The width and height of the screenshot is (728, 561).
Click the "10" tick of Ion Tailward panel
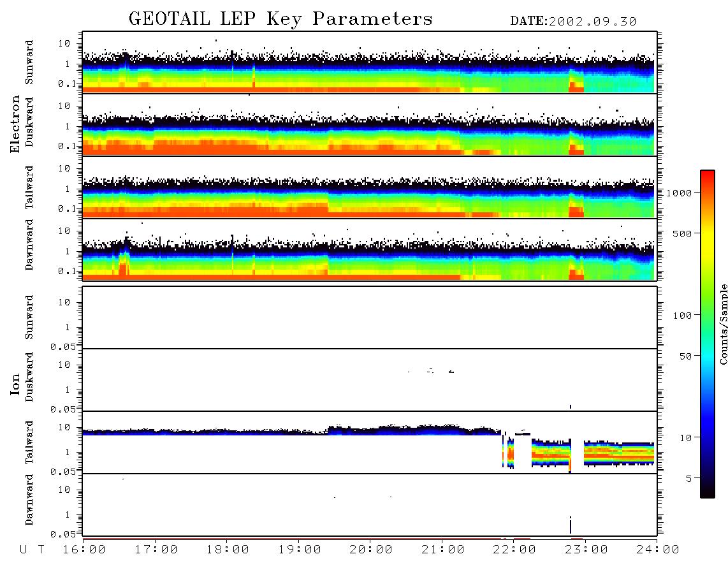click(64, 427)
